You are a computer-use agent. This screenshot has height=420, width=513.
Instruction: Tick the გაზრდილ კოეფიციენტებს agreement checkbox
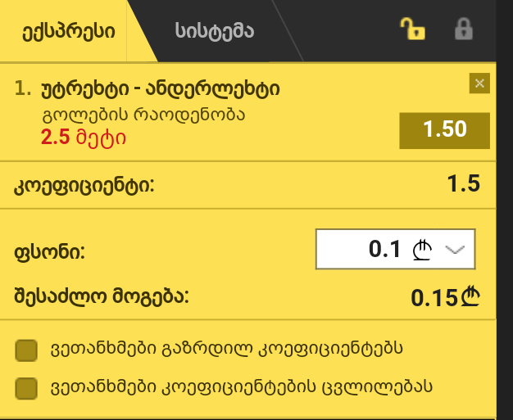[x=26, y=350]
